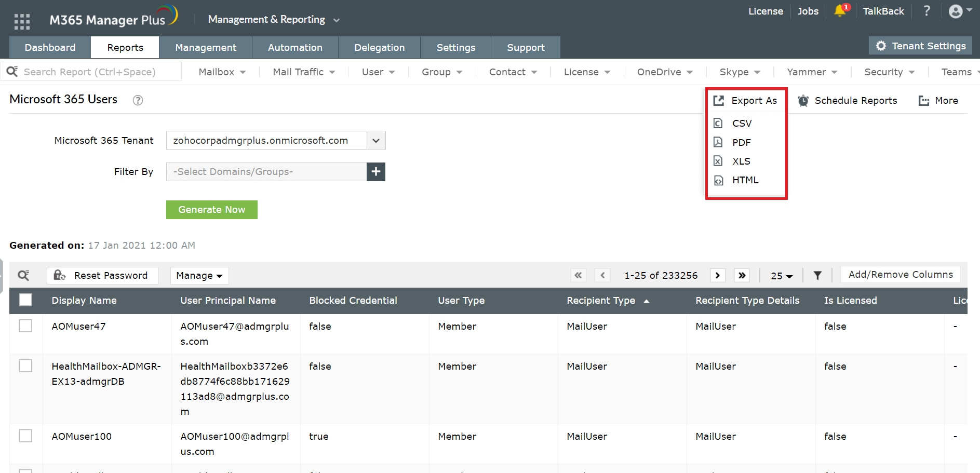
Task: Click the notification bell icon
Action: (x=841, y=10)
